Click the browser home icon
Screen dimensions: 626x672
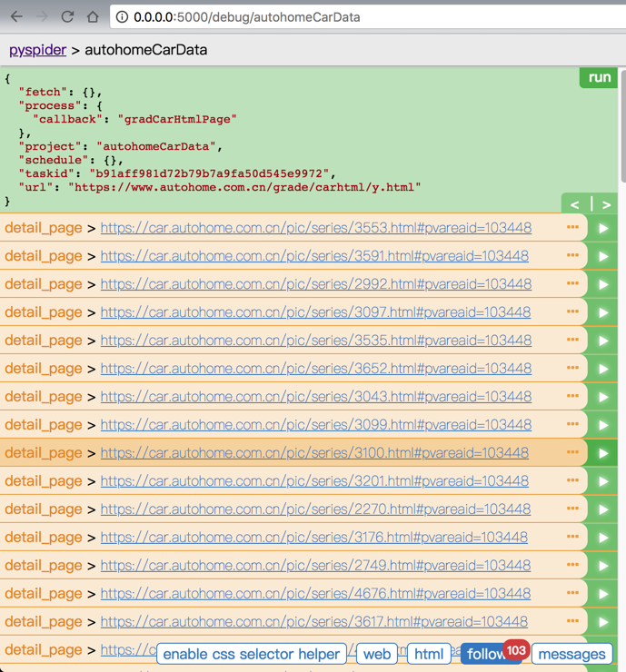pyautogui.click(x=93, y=16)
